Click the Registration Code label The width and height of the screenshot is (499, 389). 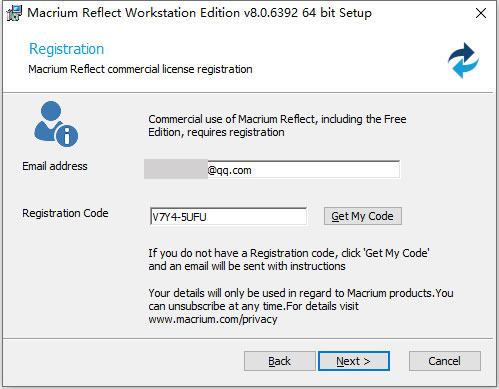click(65, 213)
